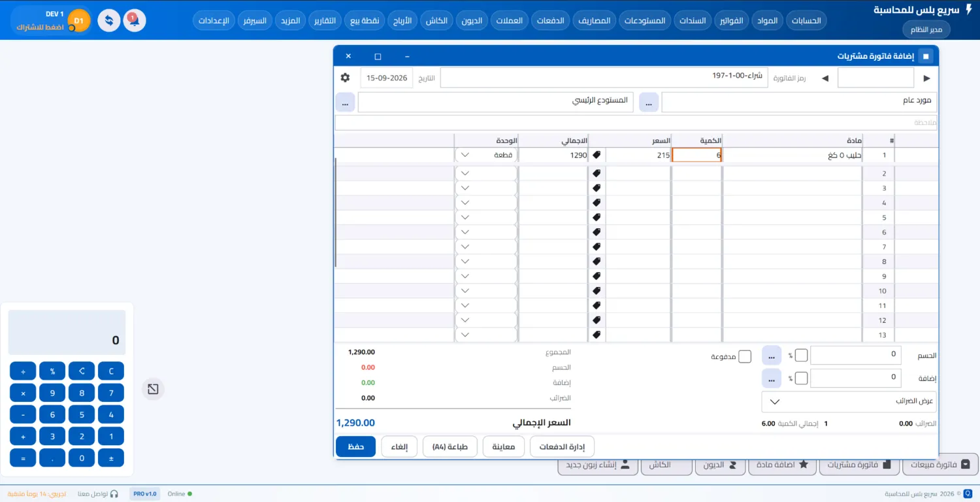The height and width of the screenshot is (502, 980).
Task: Toggle the مدفوعة paid checkbox
Action: click(x=745, y=357)
